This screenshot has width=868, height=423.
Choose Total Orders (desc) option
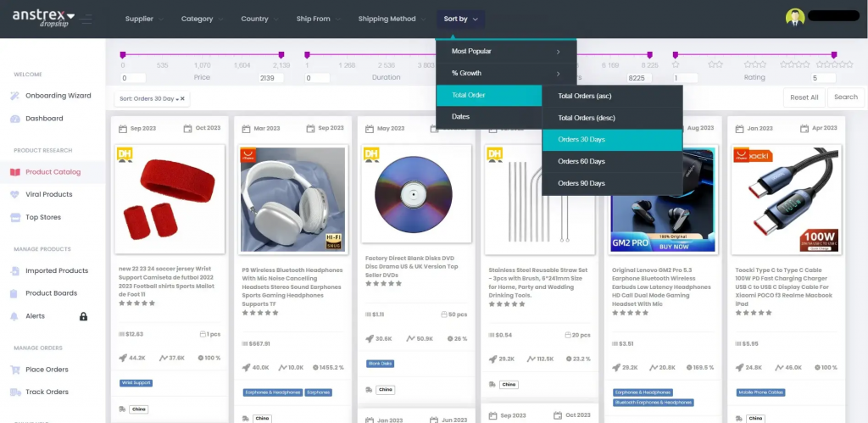[585, 117]
